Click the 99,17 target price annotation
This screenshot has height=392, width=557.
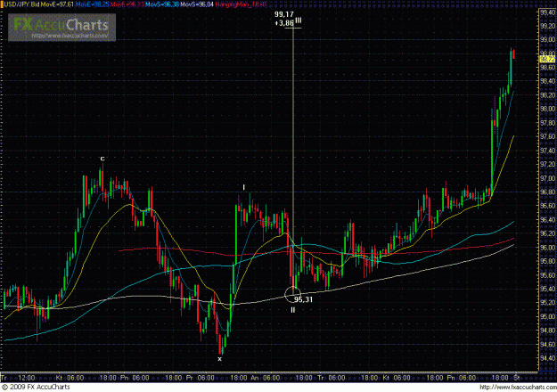[283, 14]
